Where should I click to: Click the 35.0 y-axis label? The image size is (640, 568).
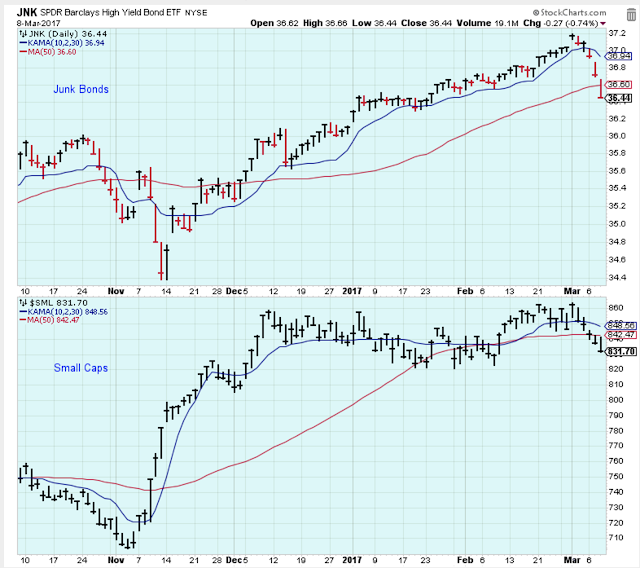[x=617, y=224]
